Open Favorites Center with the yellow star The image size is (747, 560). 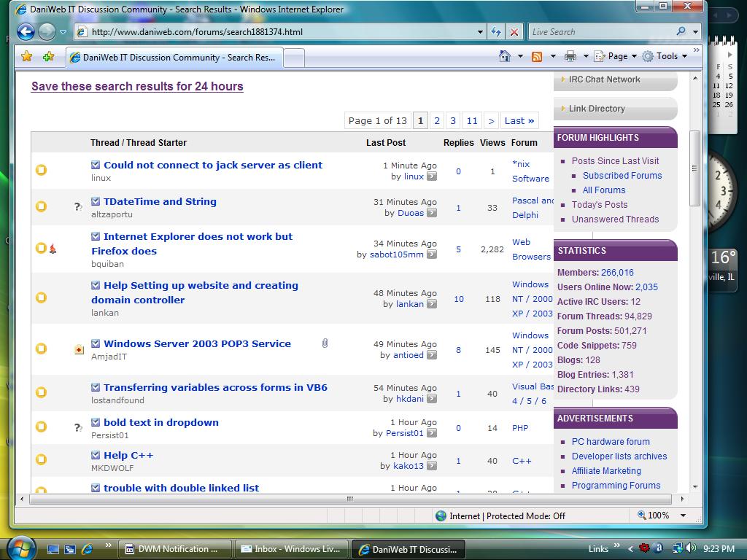[x=27, y=57]
